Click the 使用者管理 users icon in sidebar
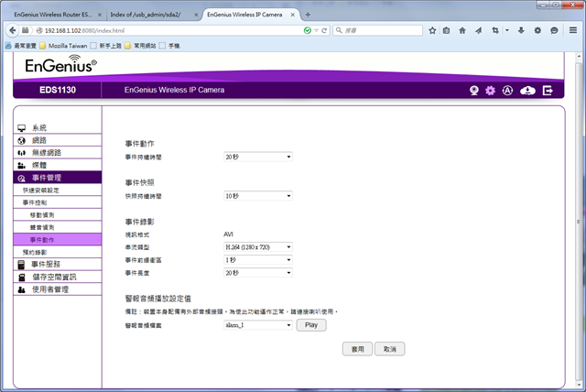The image size is (586, 392). coord(22,289)
